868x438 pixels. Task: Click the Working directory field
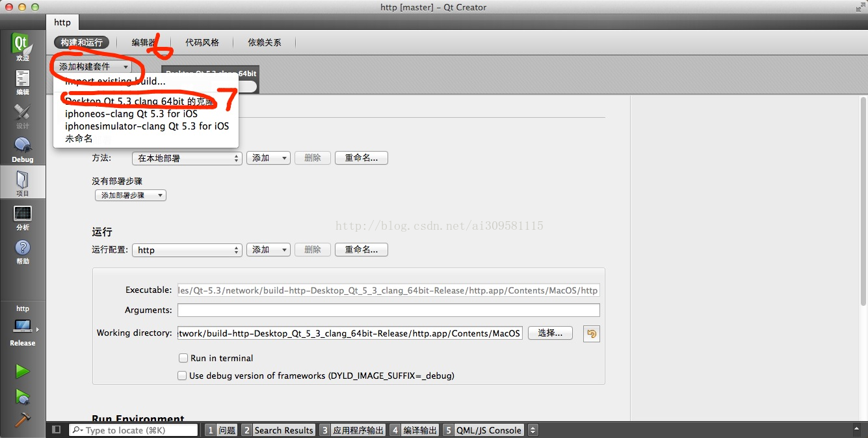[350, 333]
